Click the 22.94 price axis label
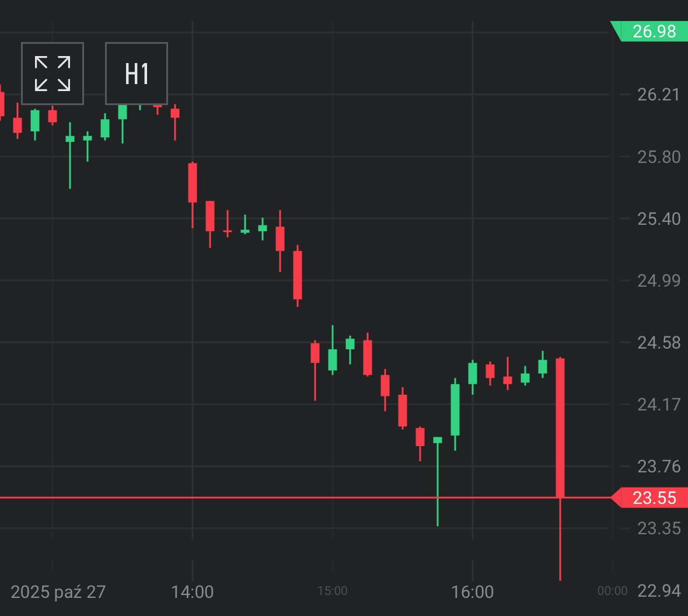Image resolution: width=688 pixels, height=616 pixels. click(659, 591)
